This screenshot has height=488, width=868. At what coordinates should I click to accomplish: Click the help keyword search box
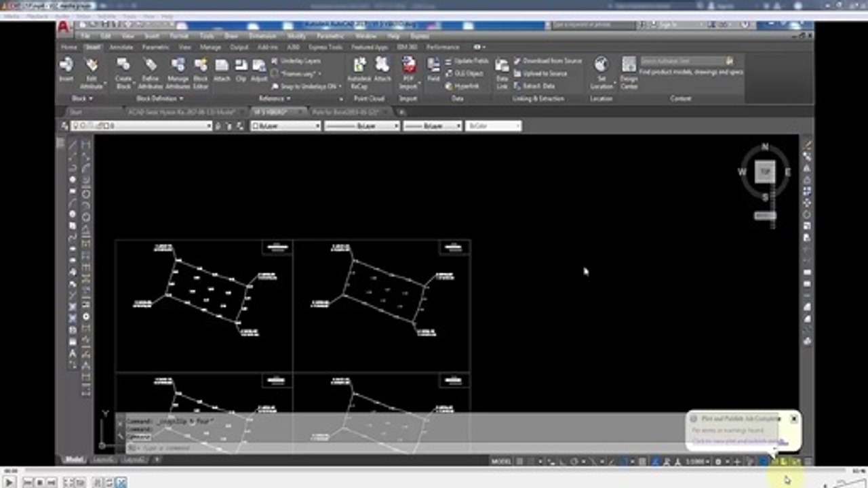pyautogui.click(x=593, y=25)
